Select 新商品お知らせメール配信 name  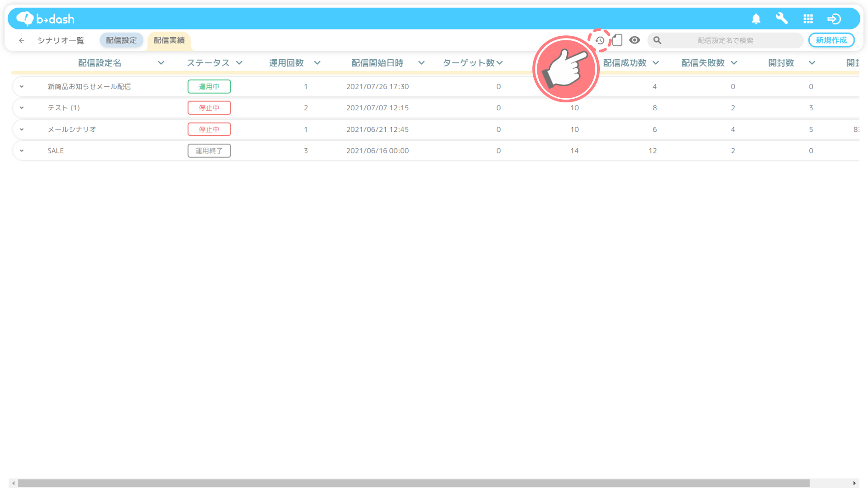click(89, 86)
